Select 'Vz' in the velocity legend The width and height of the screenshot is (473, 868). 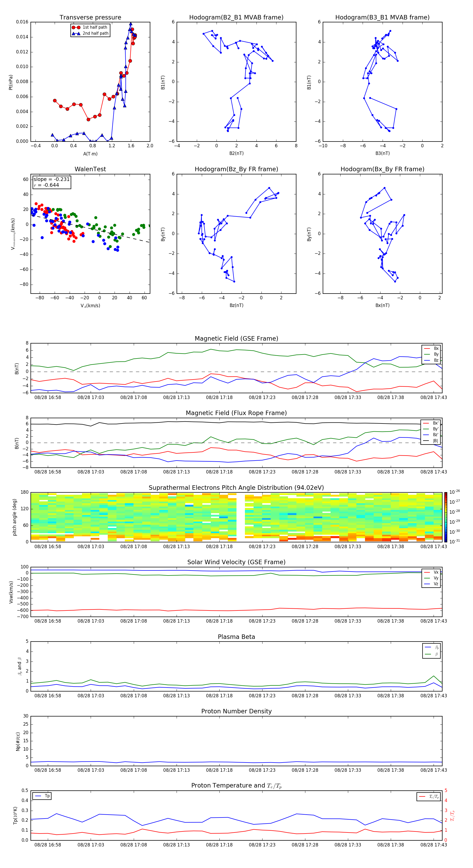coord(431,584)
